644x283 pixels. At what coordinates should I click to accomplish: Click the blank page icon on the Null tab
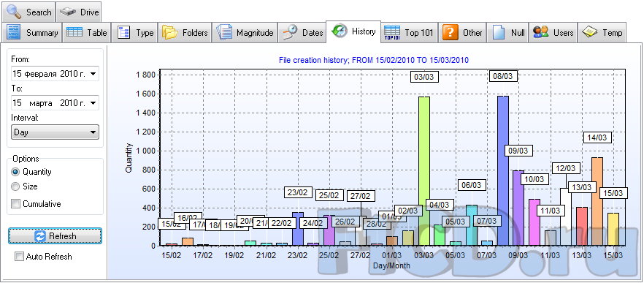coord(499,32)
